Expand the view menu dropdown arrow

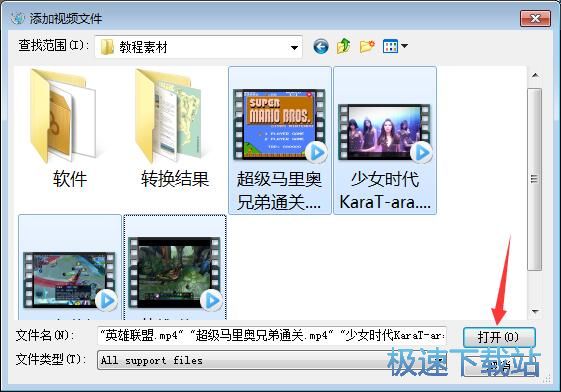(405, 46)
